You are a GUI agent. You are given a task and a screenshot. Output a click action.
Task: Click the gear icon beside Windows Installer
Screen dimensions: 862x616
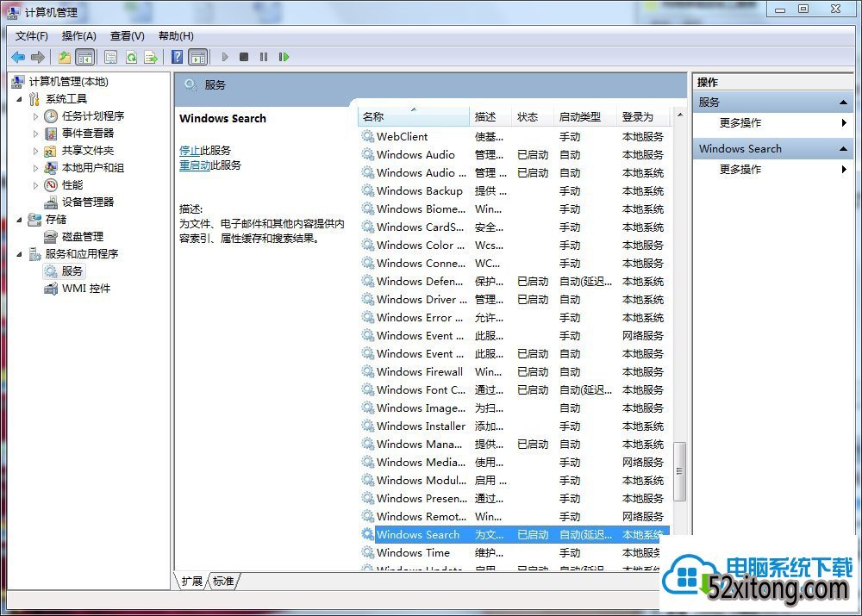coord(368,426)
